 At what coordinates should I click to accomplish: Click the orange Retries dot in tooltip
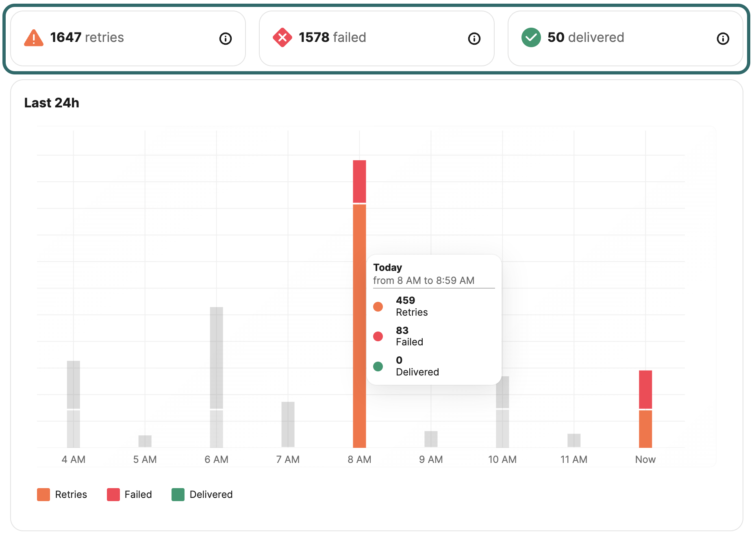pos(379,306)
